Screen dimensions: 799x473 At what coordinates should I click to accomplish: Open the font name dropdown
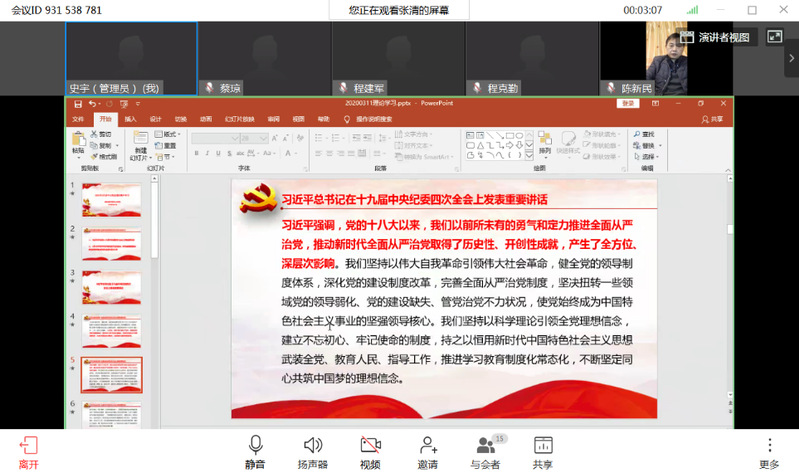coord(234,138)
